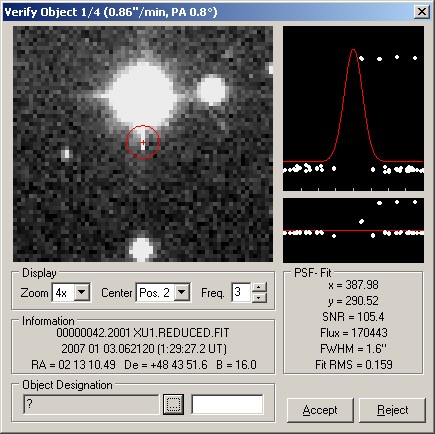Click the star at the bottom of the image
Viewport: 435px width, 434px height.
pos(141,249)
